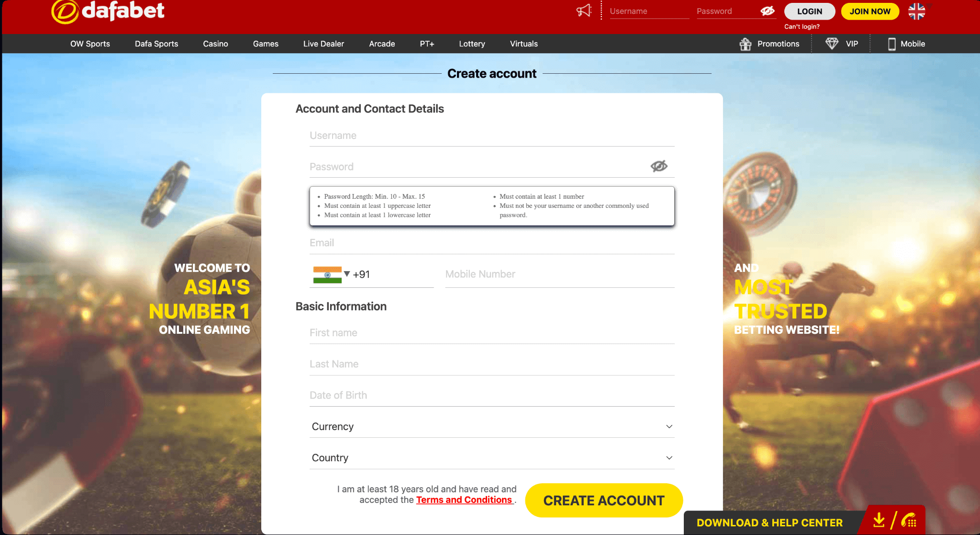The height and width of the screenshot is (535, 980).
Task: Click 'Password Length: Min. 10 - Max. 15' text
Action: pos(374,196)
